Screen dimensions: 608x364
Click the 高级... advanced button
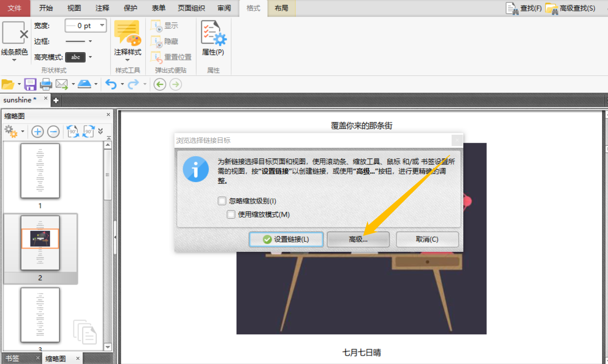tap(358, 239)
